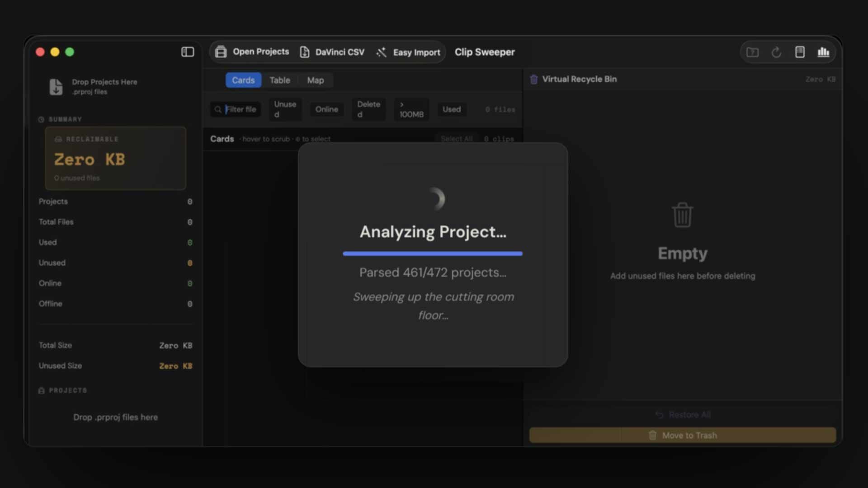
Task: Toggle the >100MB size filter chip
Action: [x=411, y=109]
